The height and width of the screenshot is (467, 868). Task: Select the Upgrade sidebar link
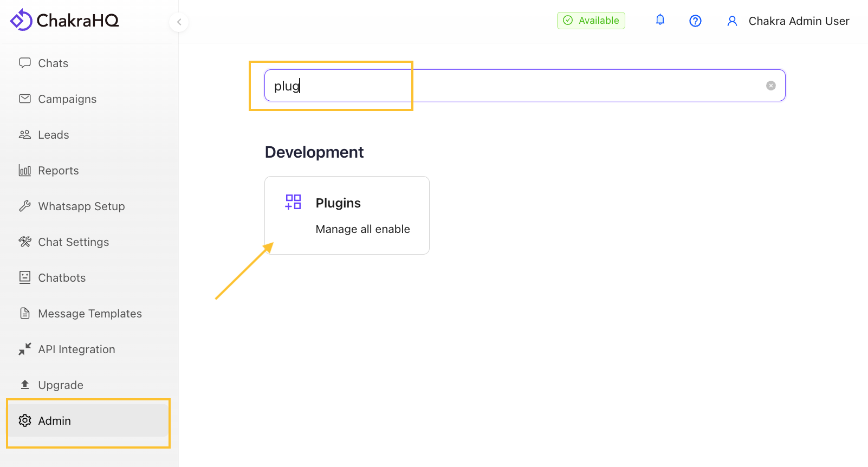61,385
